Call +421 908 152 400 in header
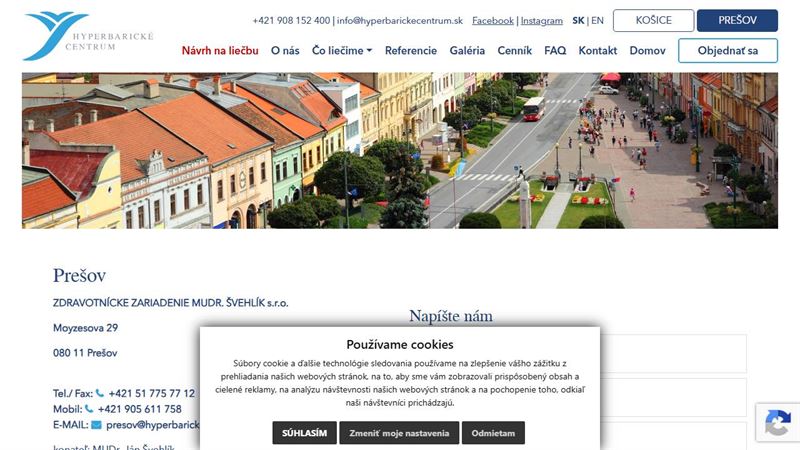 pyautogui.click(x=291, y=21)
